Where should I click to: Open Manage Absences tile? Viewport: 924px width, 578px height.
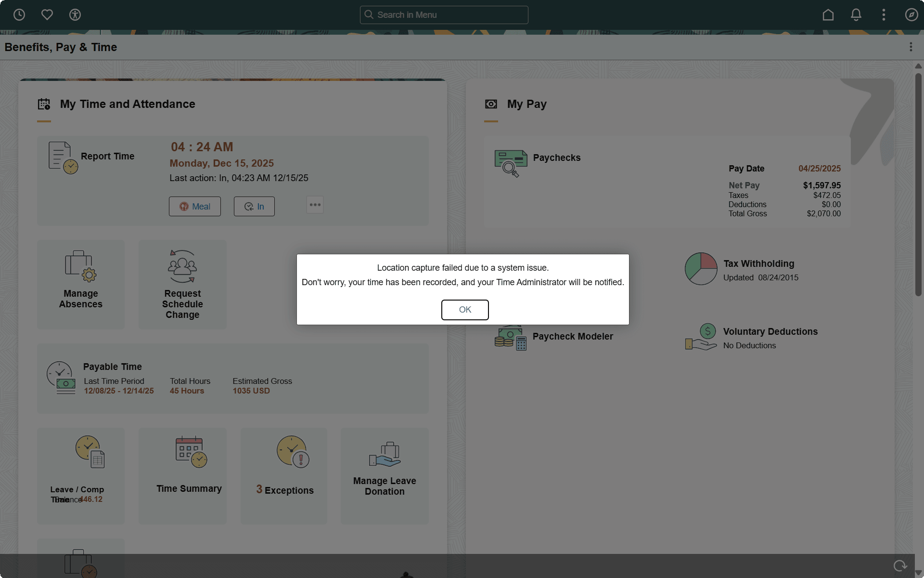[x=81, y=284]
